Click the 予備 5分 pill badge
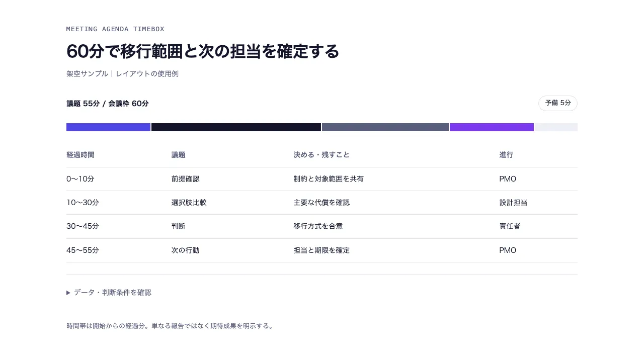 [558, 103]
